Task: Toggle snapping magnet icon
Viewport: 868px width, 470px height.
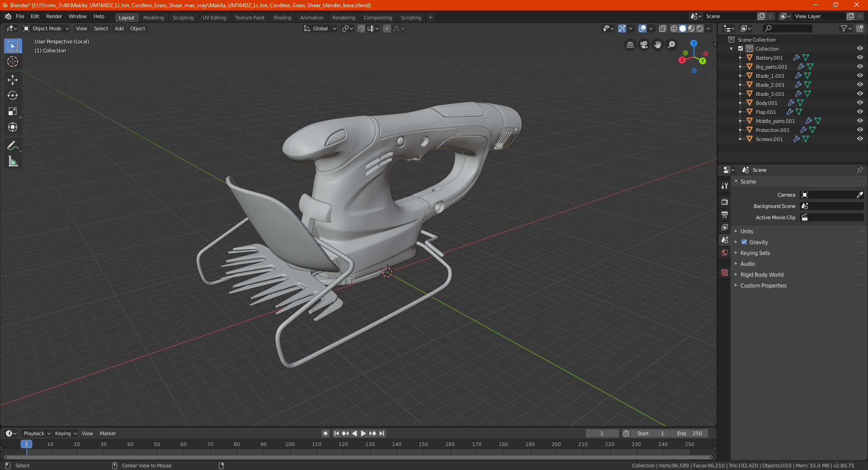Action: [361, 28]
